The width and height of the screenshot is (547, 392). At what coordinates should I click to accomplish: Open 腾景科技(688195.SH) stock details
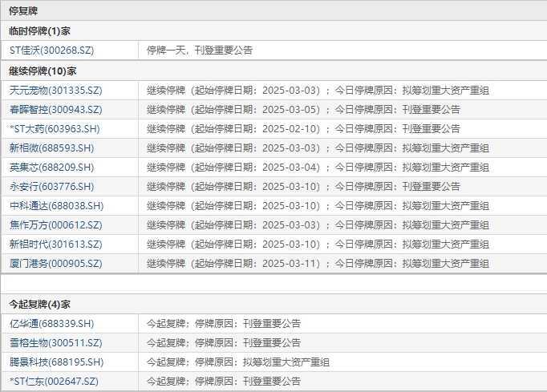56,362
